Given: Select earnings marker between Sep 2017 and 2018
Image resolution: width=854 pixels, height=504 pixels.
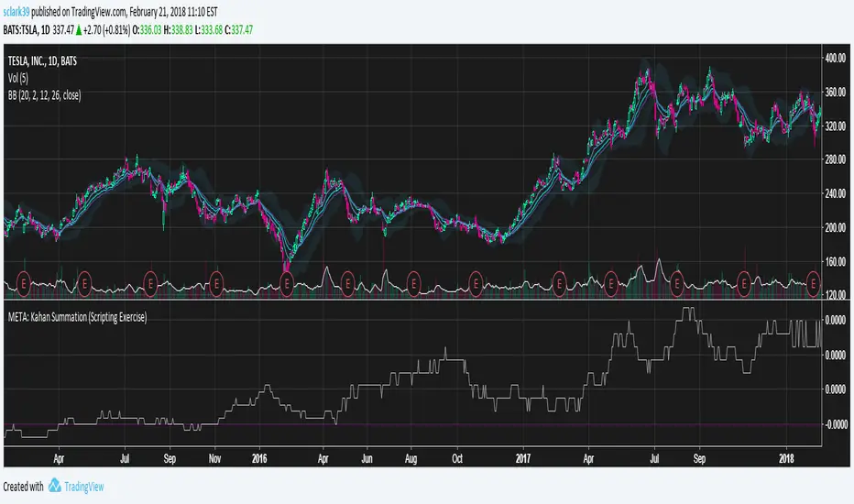Looking at the screenshot, I should [744, 283].
